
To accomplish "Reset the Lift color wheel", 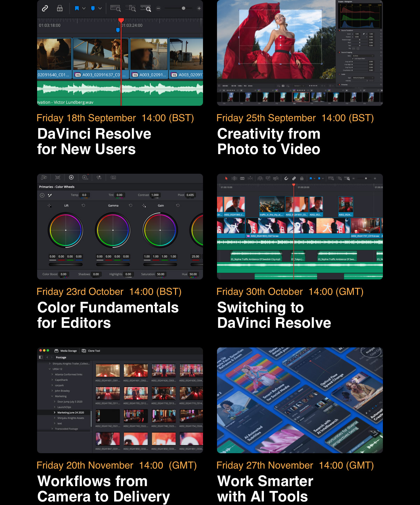I will tap(83, 206).
